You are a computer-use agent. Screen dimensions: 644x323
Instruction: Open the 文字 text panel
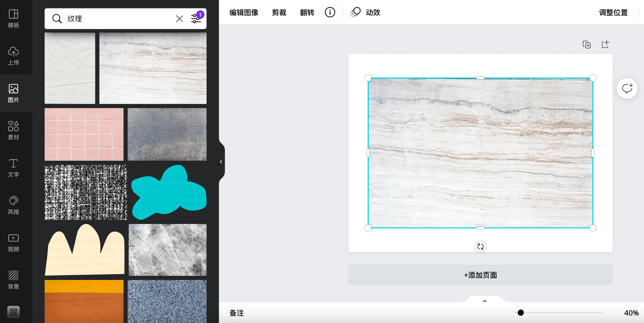[x=13, y=168]
